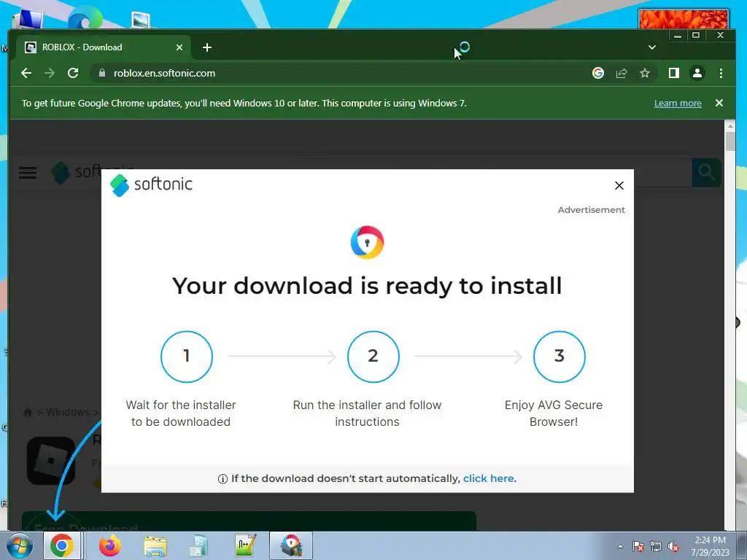747x560 pixels.
Task: Open the clock showing 2:24 PM
Action: 710,546
